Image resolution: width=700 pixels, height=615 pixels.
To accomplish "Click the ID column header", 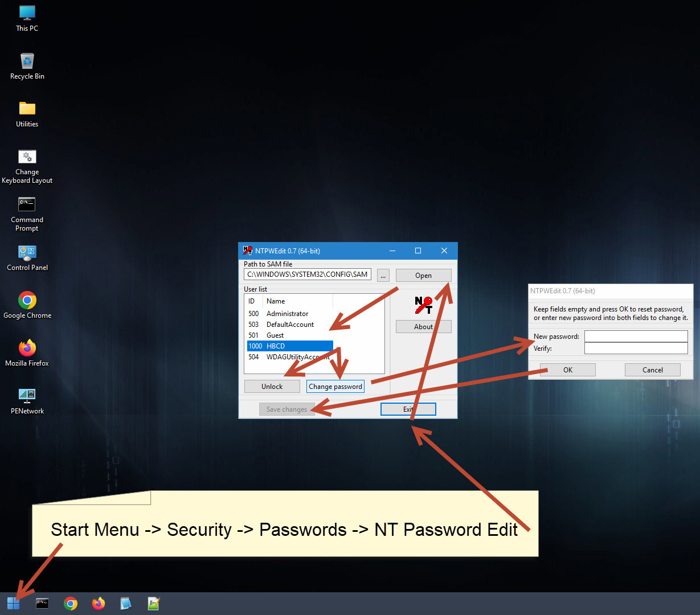I will click(254, 301).
